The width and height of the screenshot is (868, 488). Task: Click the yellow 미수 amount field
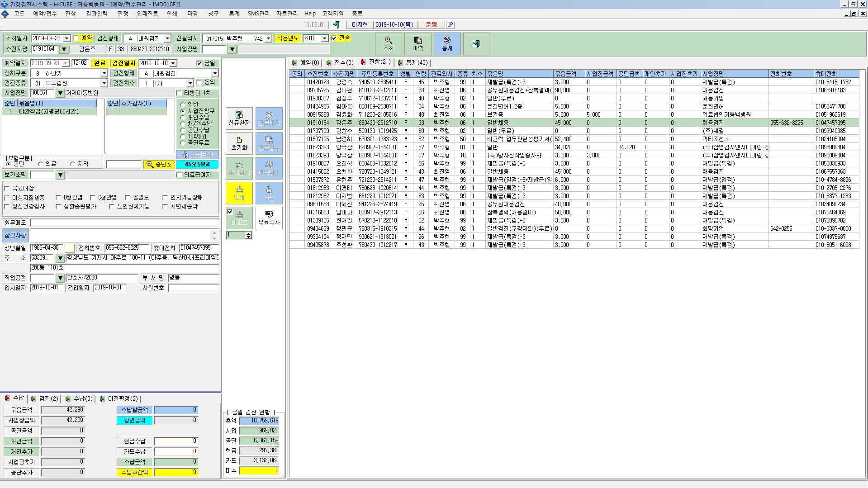259,471
